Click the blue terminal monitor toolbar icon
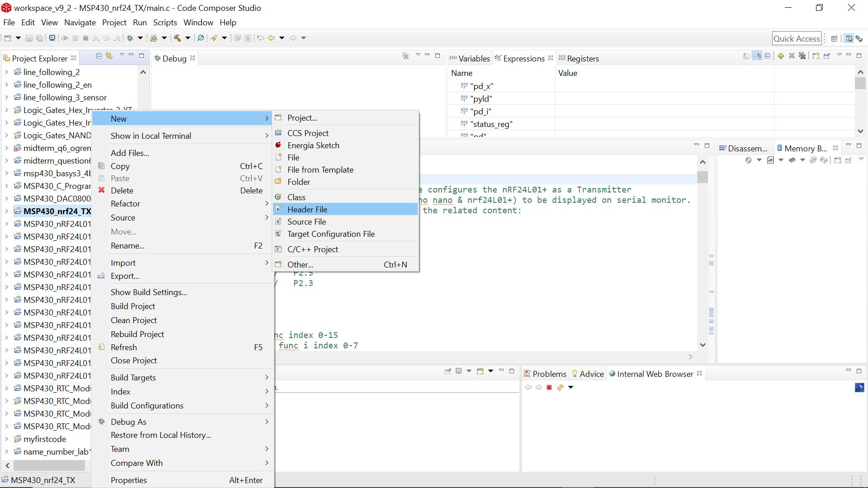The height and width of the screenshot is (488, 868). (x=52, y=38)
